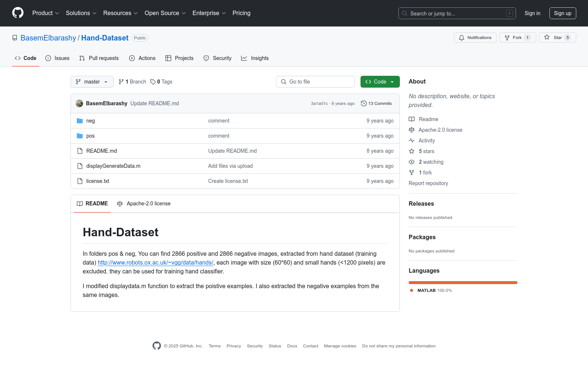
Task: Click the orange MATLAB language bar
Action: tap(463, 283)
